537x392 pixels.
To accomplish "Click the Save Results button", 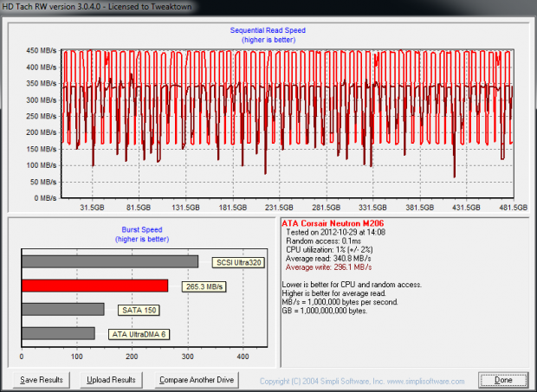I will coord(42,380).
